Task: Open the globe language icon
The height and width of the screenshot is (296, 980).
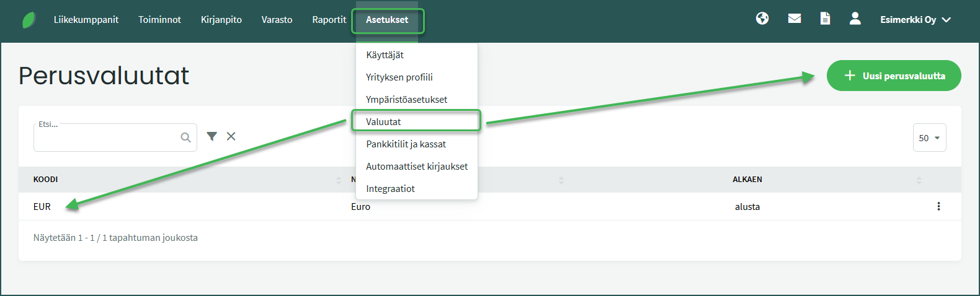Action: point(762,19)
